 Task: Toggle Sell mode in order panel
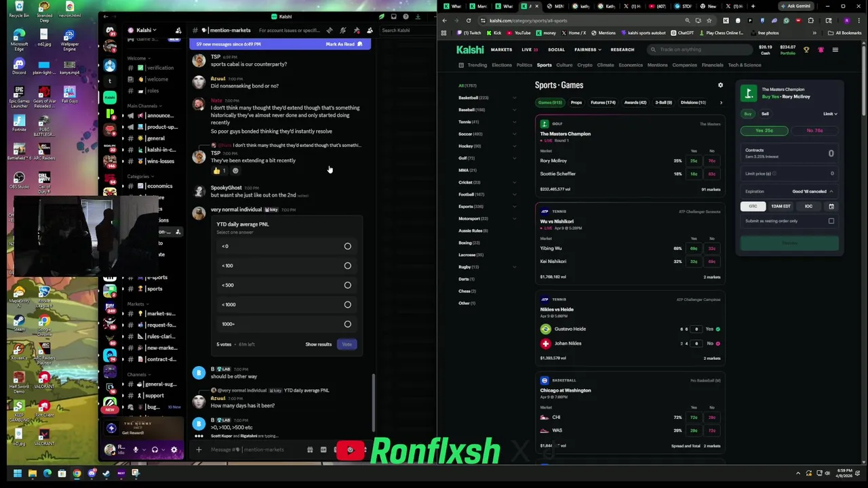(x=765, y=114)
